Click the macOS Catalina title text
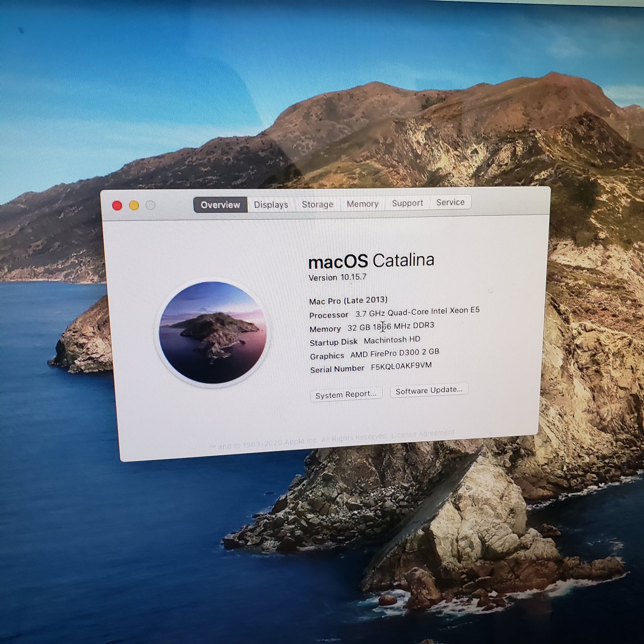The image size is (644, 644). (x=371, y=261)
